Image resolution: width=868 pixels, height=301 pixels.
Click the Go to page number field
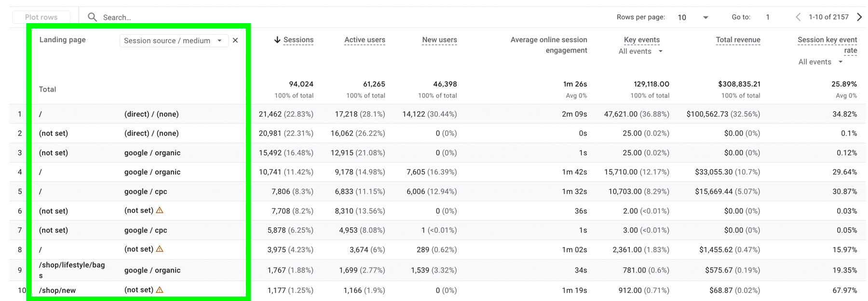(x=768, y=17)
